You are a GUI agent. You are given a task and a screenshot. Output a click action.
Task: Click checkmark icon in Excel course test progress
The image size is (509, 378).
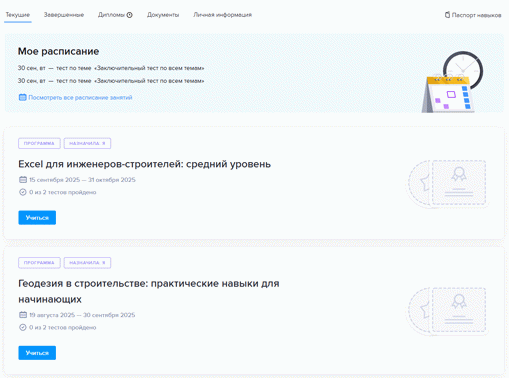[x=23, y=192]
